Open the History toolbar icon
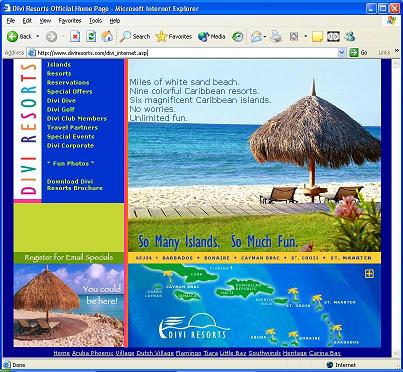 point(238,36)
